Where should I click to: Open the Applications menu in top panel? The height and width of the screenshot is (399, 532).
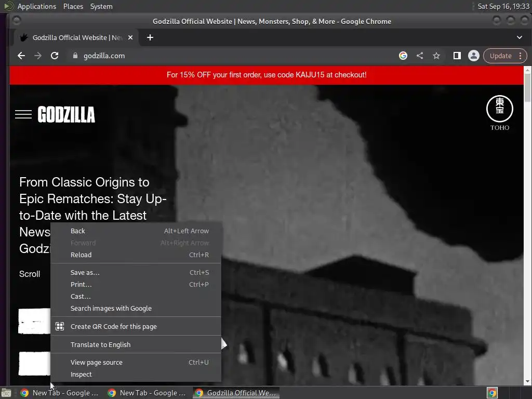(x=37, y=6)
